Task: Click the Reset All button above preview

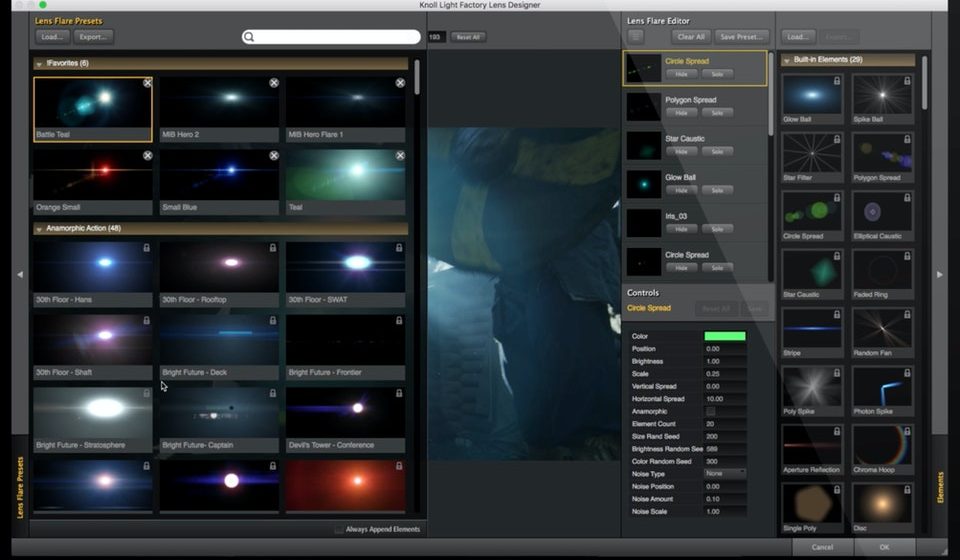Action: point(468,37)
